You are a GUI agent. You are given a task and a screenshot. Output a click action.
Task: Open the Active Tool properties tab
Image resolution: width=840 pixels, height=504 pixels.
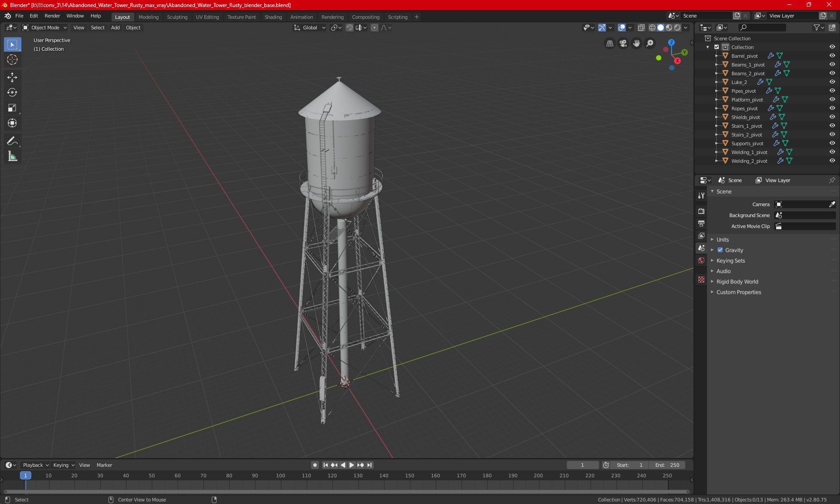(x=701, y=196)
